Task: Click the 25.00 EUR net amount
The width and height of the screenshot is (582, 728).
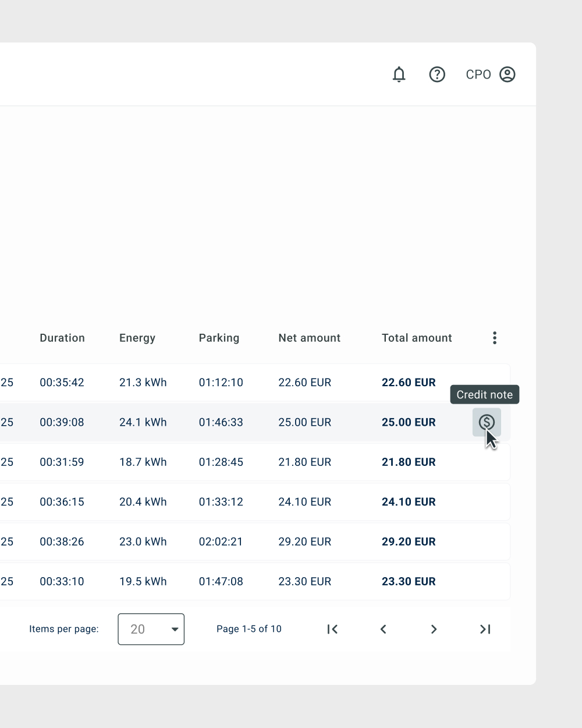Action: [x=305, y=422]
